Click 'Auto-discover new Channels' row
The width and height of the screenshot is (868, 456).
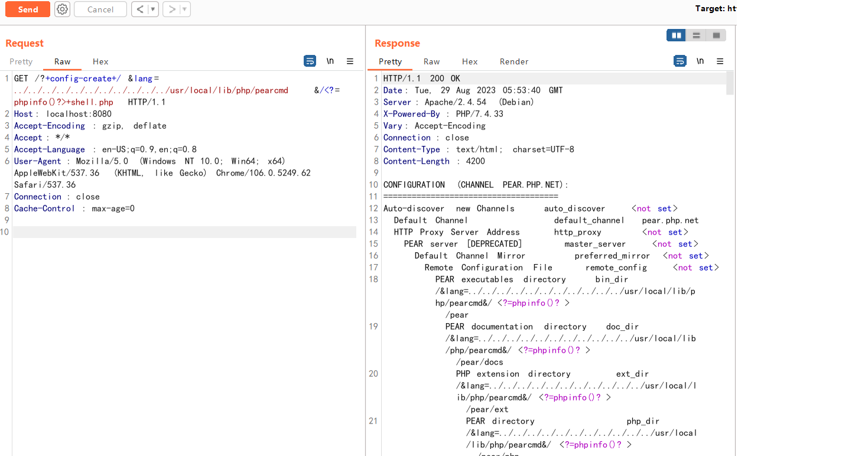(x=531, y=209)
